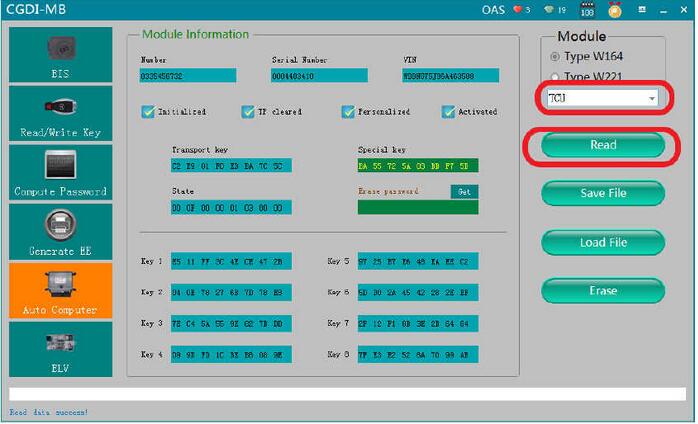Click the green diamond points icon
The width and height of the screenshot is (698, 424).
tap(548, 9)
